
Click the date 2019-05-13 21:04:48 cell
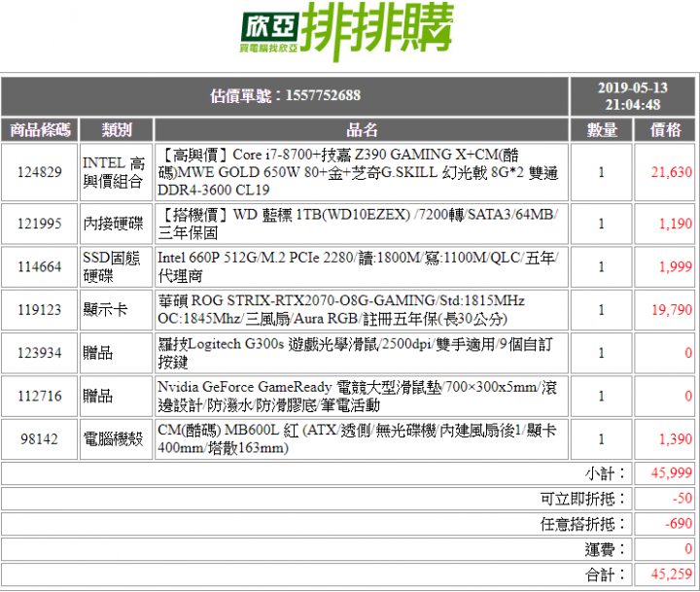click(633, 96)
